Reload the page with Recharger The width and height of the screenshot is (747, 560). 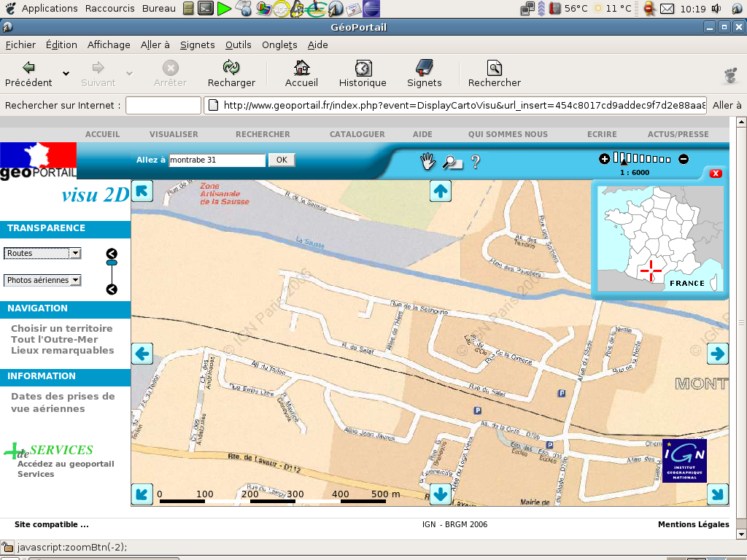(231, 74)
